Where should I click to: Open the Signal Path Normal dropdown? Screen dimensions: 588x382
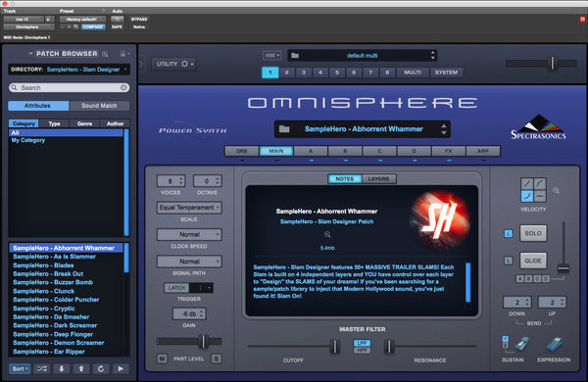click(x=189, y=262)
